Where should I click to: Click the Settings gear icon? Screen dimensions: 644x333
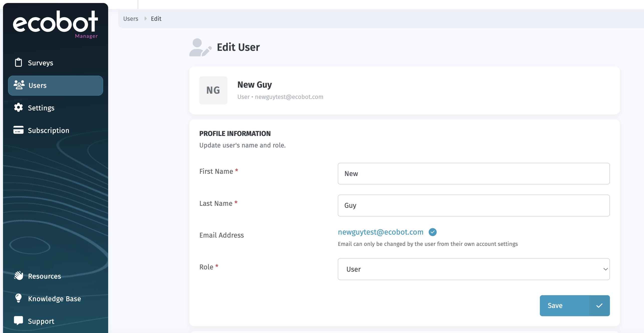18,108
